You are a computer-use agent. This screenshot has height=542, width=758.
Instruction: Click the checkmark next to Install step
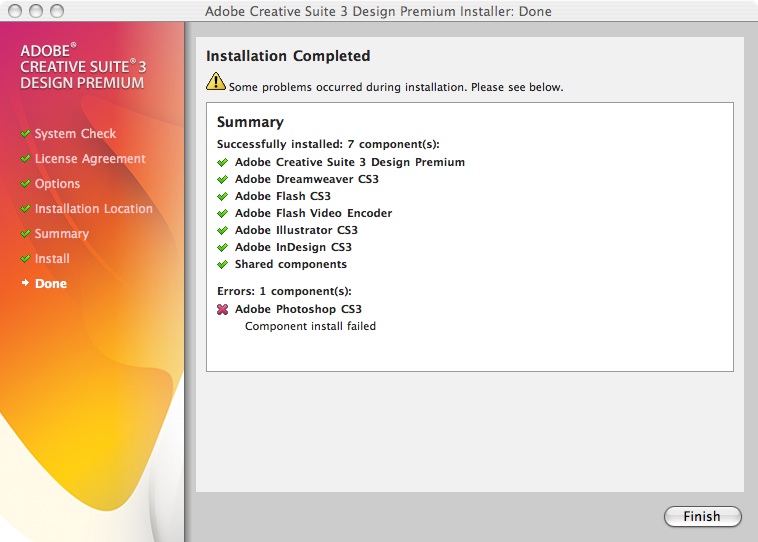coord(26,259)
